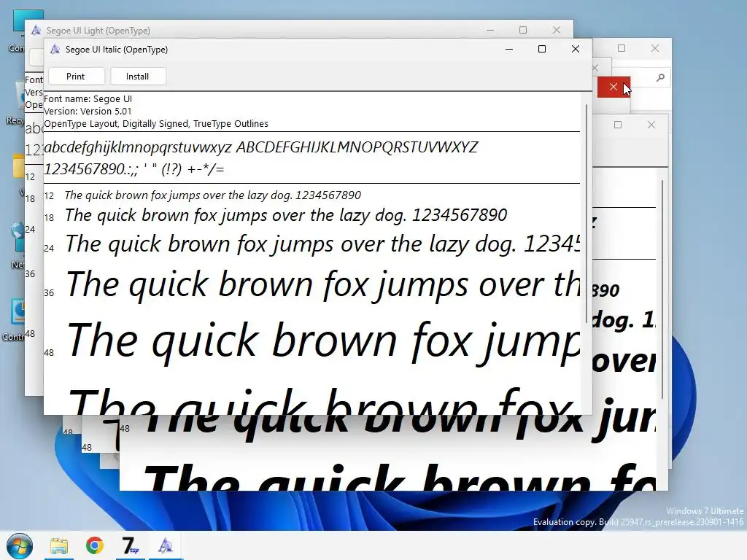Close the Segoe UI Italic window
Viewport: 747px width, 560px height.
tap(575, 49)
